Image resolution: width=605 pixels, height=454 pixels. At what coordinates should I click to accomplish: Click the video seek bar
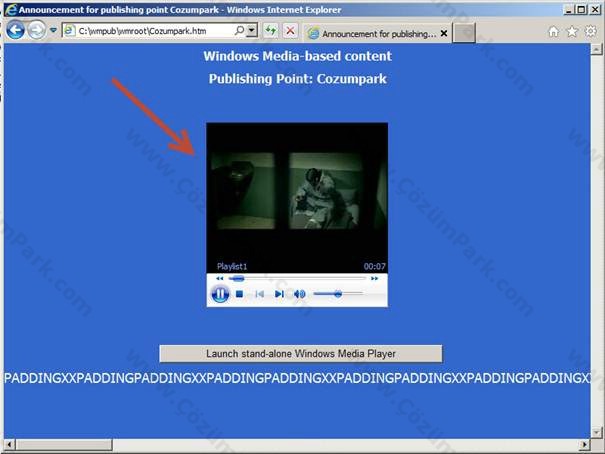(297, 278)
